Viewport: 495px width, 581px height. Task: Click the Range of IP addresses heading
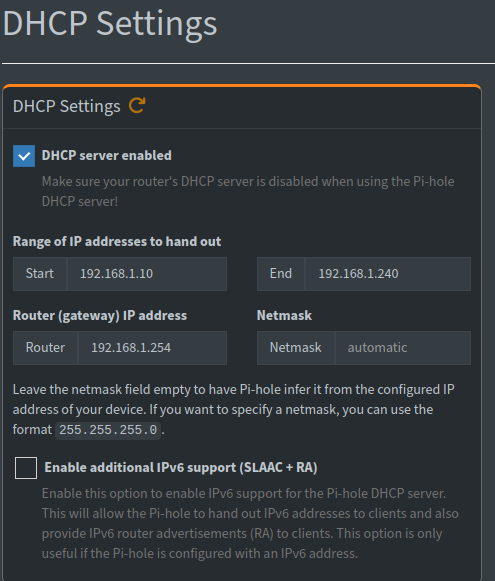click(117, 242)
